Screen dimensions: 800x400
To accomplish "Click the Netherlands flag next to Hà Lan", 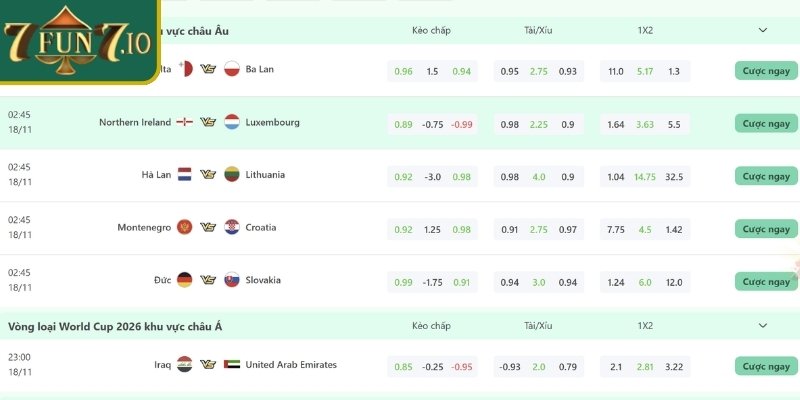I will coord(184,174).
